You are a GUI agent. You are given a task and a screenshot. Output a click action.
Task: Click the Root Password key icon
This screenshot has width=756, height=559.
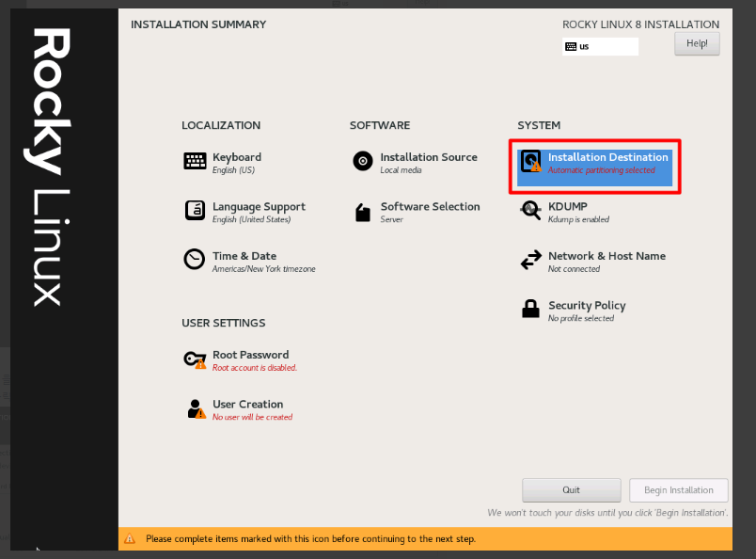pos(195,359)
